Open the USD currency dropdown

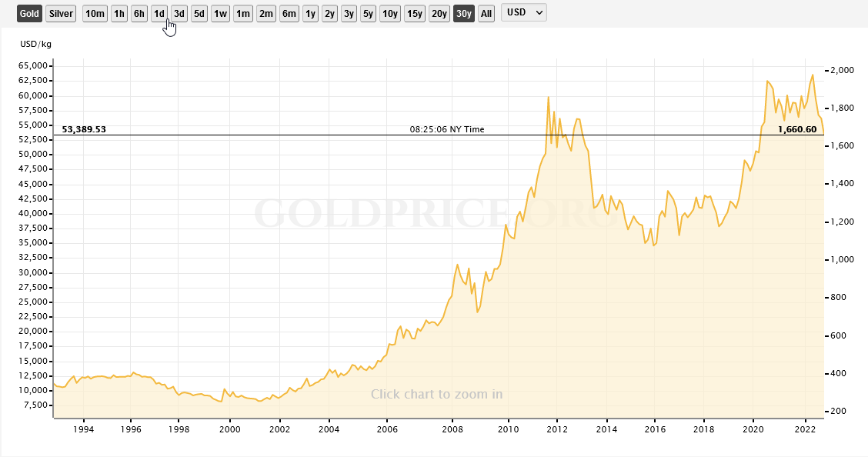pos(523,13)
